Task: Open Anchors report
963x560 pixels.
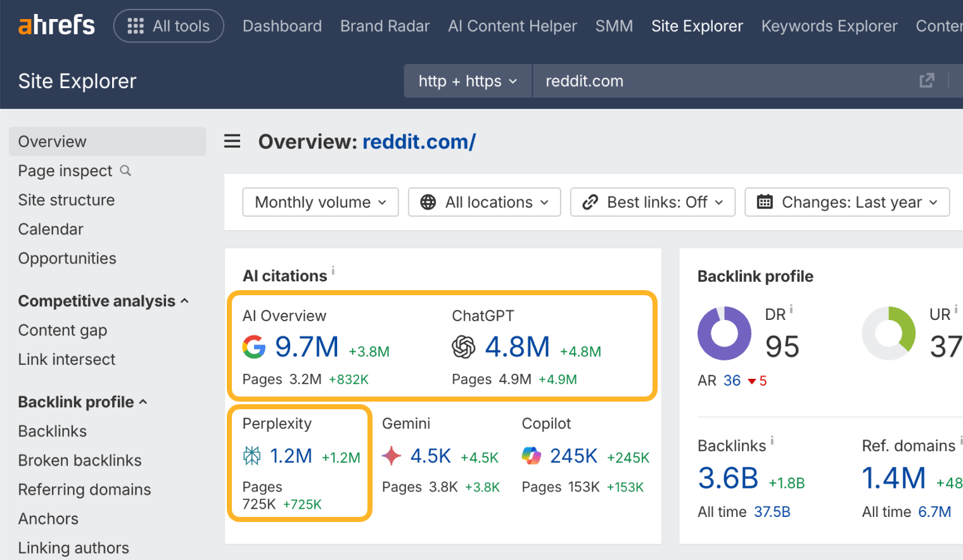Action: pyautogui.click(x=48, y=519)
